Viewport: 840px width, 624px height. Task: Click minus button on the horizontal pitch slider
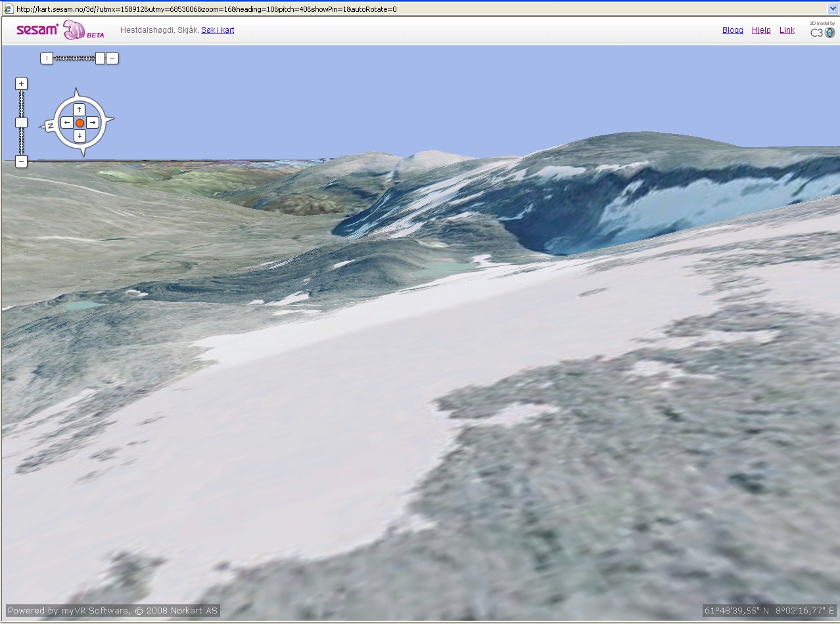click(x=112, y=58)
